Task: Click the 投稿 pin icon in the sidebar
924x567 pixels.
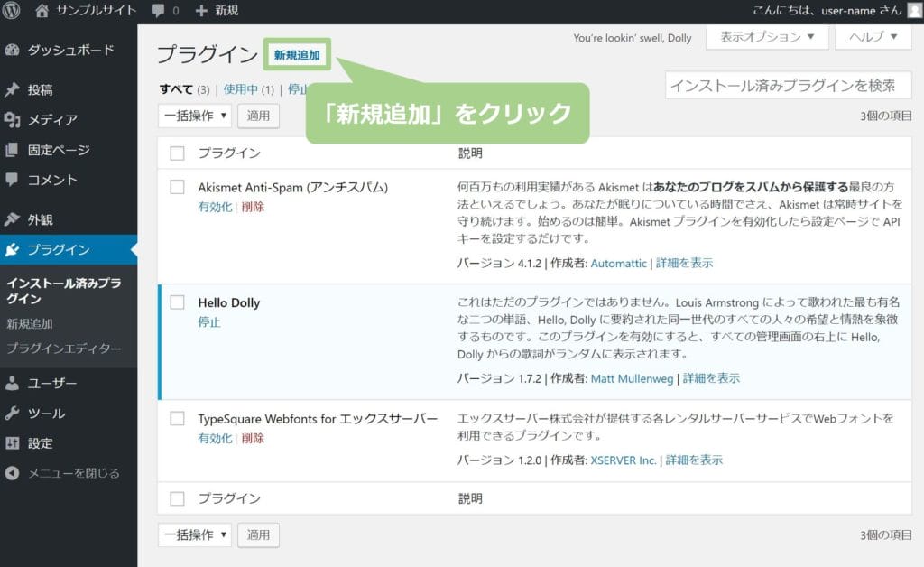Action: pos(13,89)
